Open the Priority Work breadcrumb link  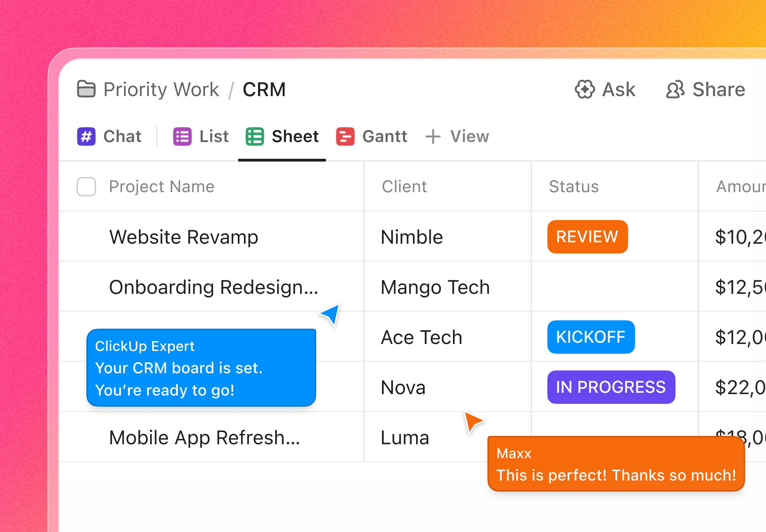pos(161,89)
